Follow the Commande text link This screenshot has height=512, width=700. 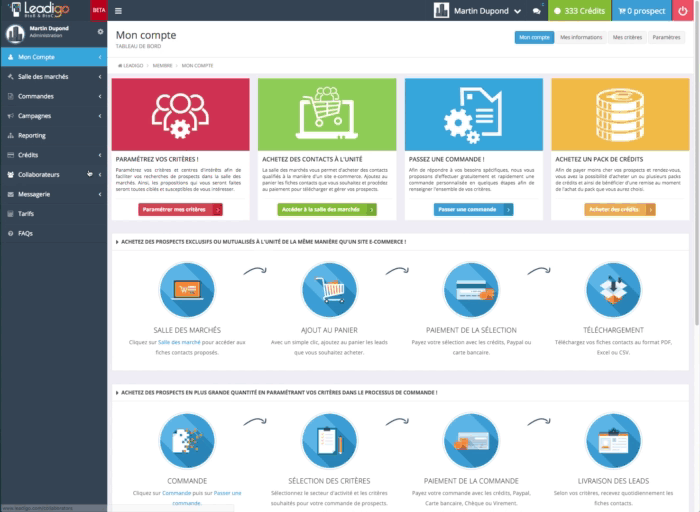(x=176, y=493)
